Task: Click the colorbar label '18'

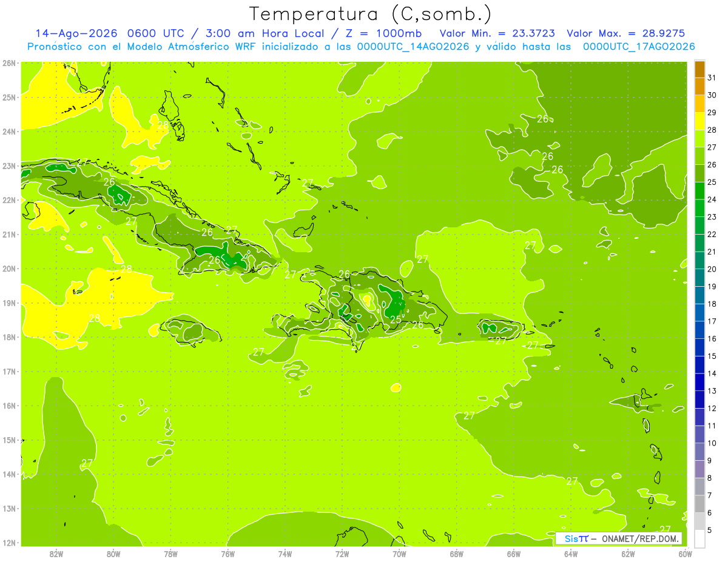Action: [712, 304]
